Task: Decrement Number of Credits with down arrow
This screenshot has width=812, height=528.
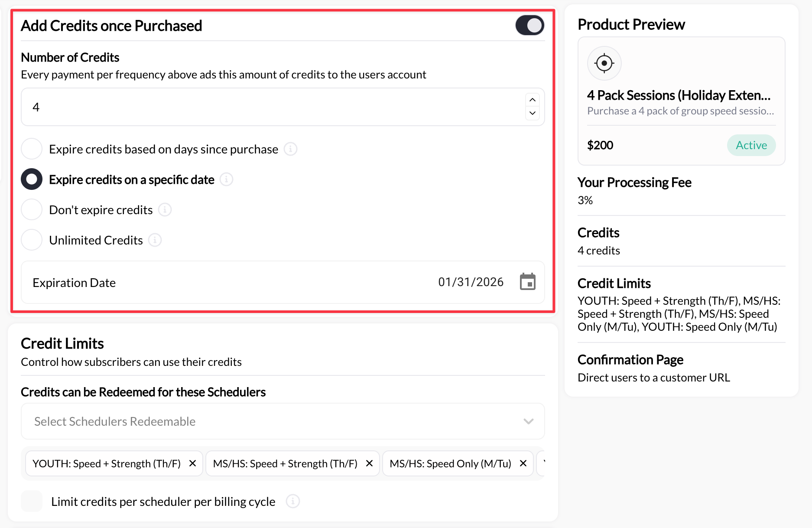Action: (532, 113)
